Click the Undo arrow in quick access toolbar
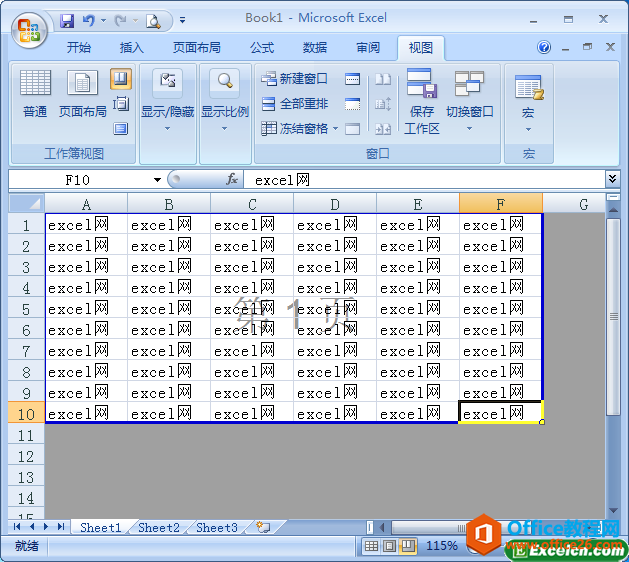This screenshot has width=629, height=562. [90, 20]
